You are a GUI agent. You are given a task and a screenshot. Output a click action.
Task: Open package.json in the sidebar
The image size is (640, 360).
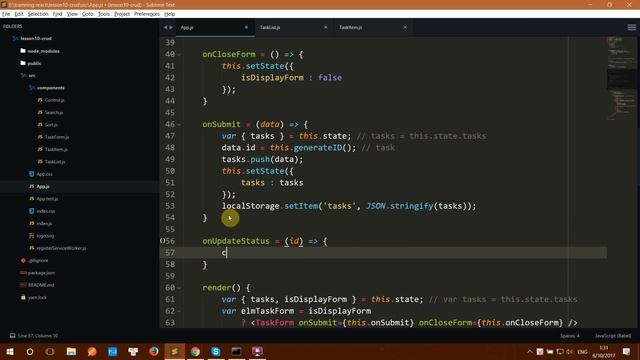(x=41, y=273)
